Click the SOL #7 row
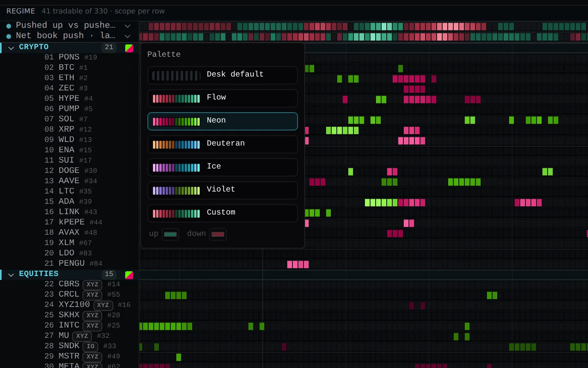 70,119
